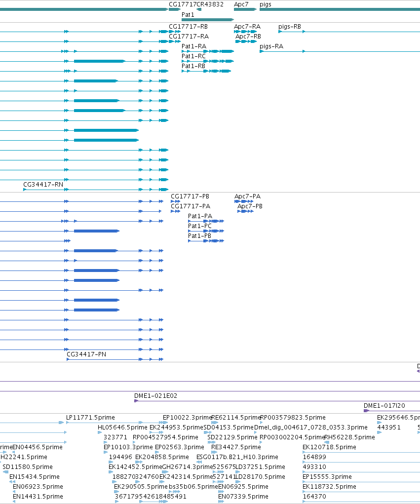Click the SD11580.5prime EST label
Image resolution: width=420 pixels, height=504 pixels.
(28, 466)
